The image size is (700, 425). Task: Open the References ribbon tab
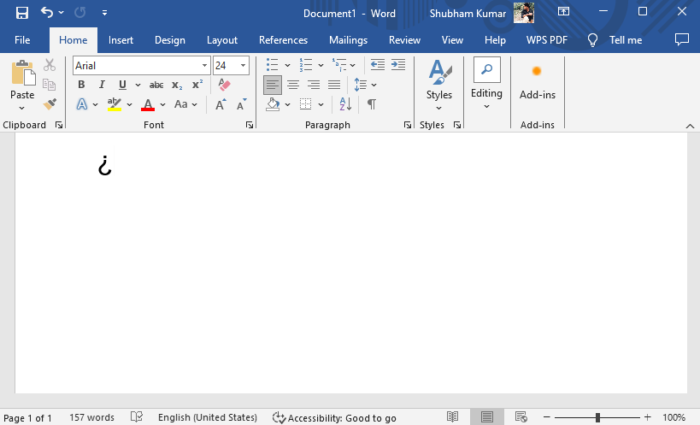point(283,40)
